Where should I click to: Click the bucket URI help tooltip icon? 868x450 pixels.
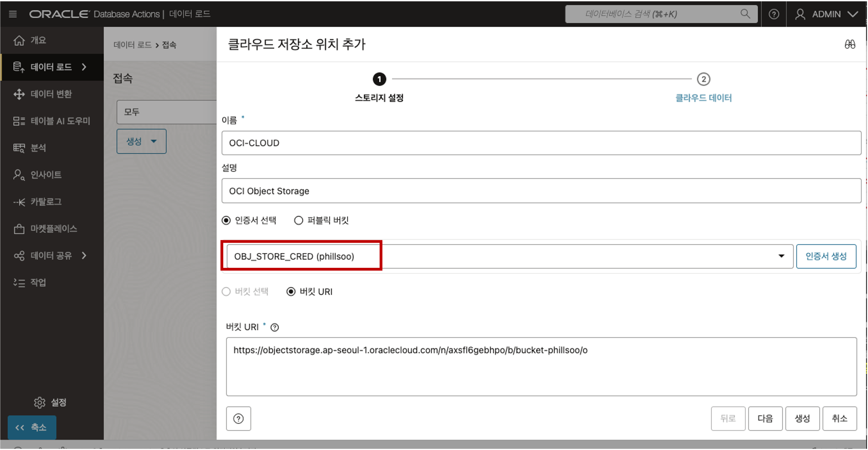click(275, 327)
